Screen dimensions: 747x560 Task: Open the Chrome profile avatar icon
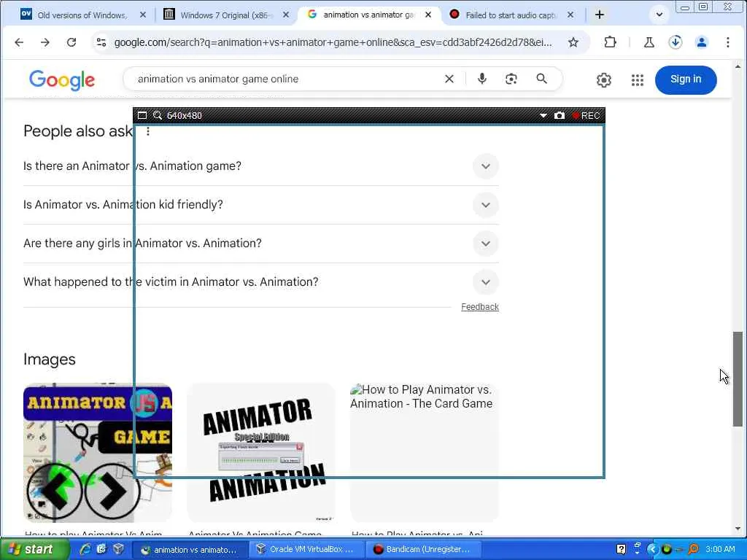701,42
